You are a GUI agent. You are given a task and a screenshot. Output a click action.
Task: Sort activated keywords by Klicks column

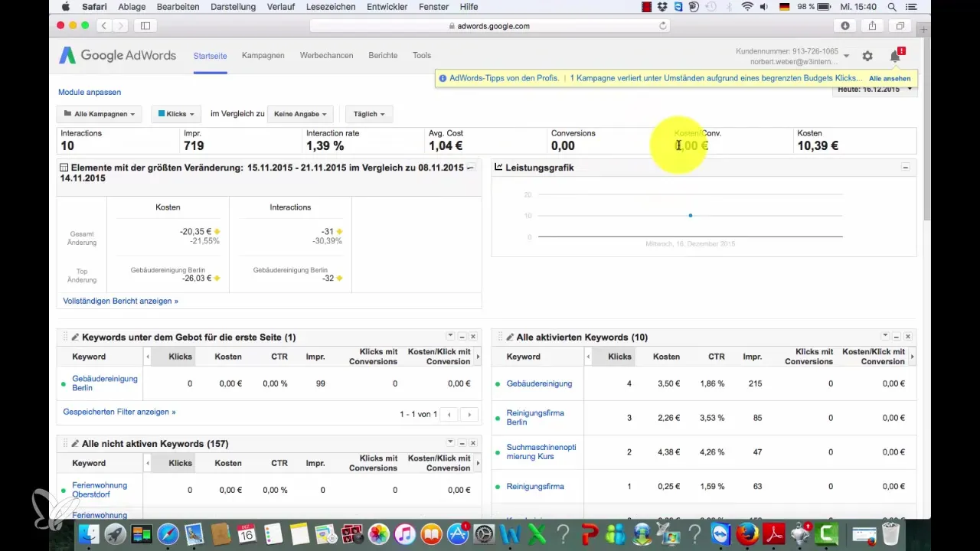pyautogui.click(x=619, y=357)
